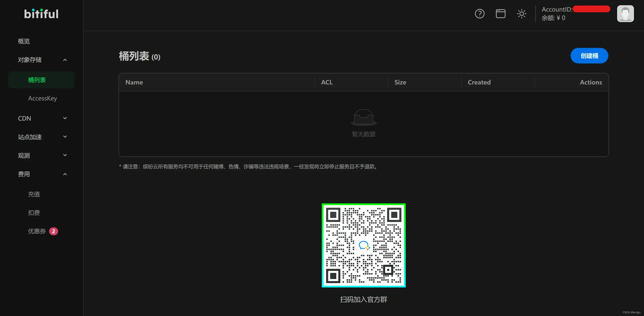Select the 桶列表 menu item
644x316 pixels.
pos(37,80)
